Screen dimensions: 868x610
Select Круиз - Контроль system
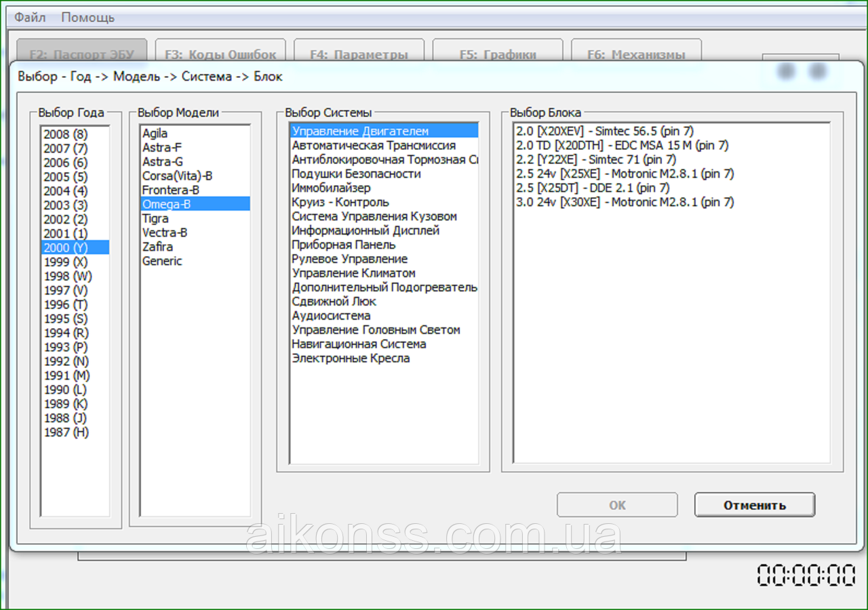pos(384,202)
